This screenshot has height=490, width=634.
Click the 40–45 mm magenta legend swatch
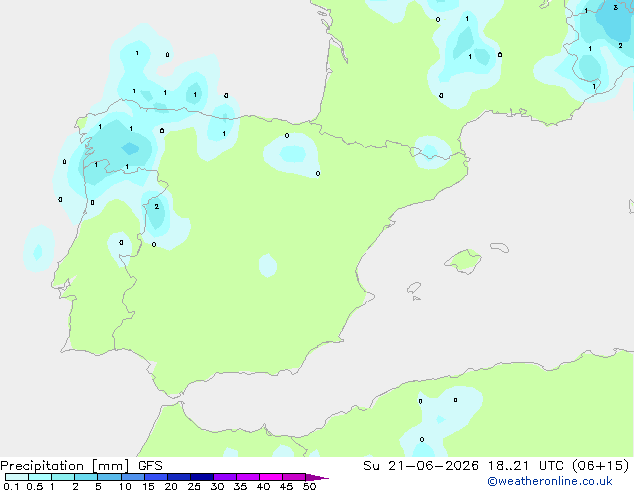[271, 477]
